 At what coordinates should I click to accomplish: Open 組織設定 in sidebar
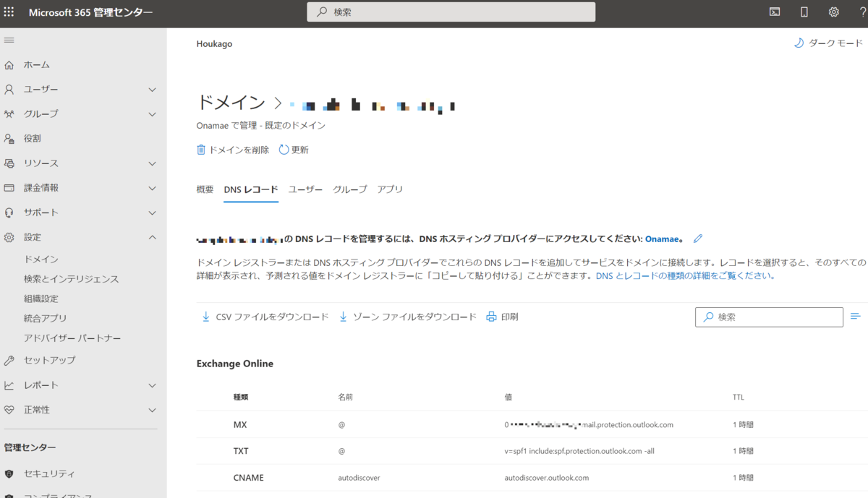[x=41, y=299]
